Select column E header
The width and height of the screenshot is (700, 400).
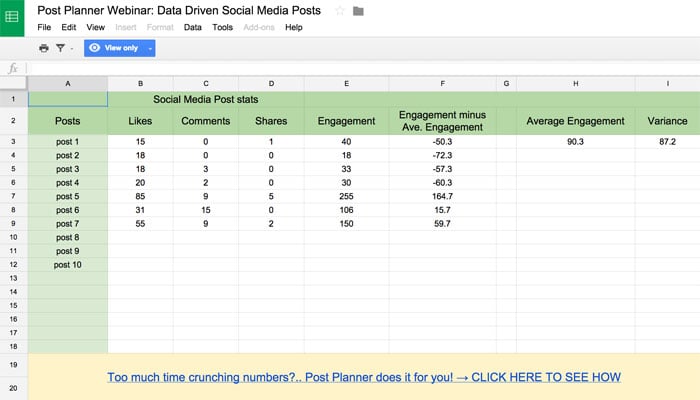point(346,83)
